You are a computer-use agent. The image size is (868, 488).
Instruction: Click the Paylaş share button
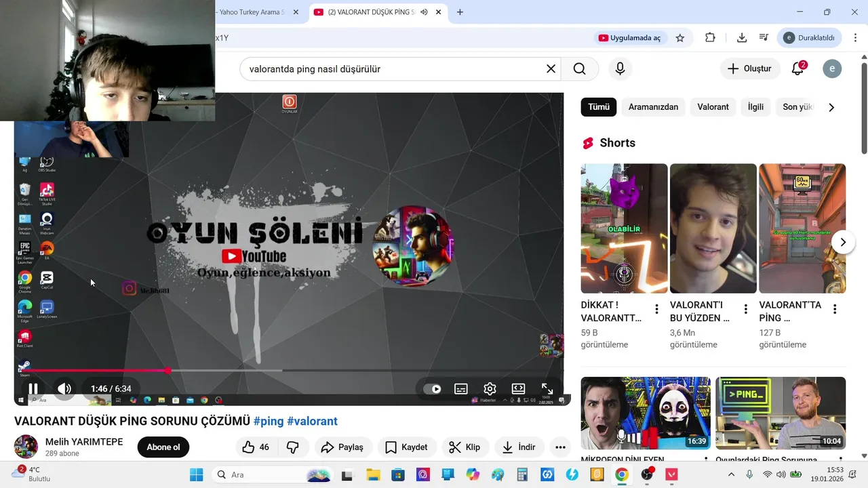pos(342,447)
